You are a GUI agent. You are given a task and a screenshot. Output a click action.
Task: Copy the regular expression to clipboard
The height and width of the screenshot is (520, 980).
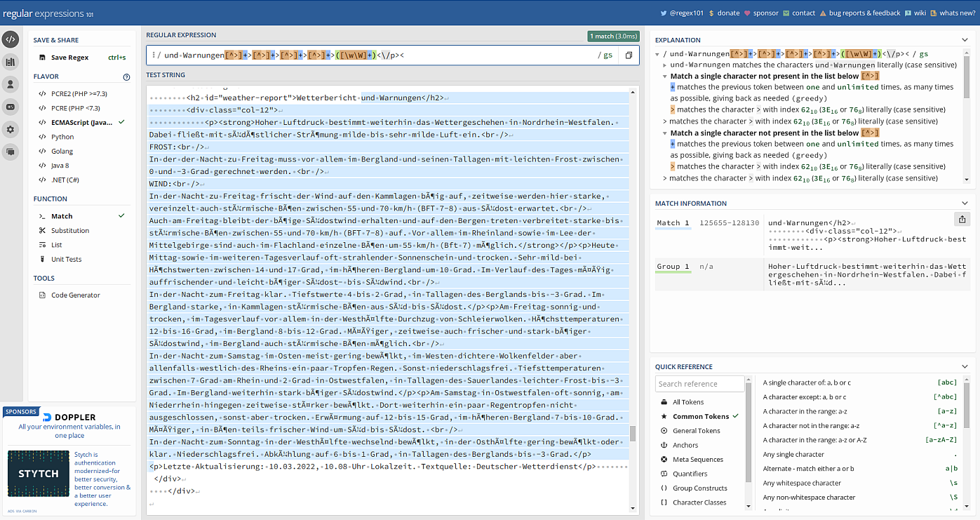(629, 55)
